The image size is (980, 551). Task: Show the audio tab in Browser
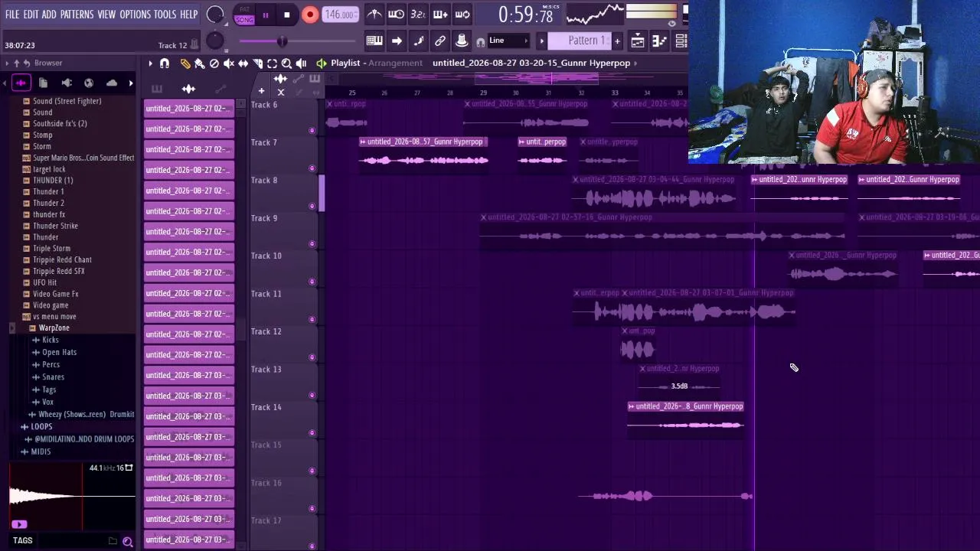tap(21, 83)
